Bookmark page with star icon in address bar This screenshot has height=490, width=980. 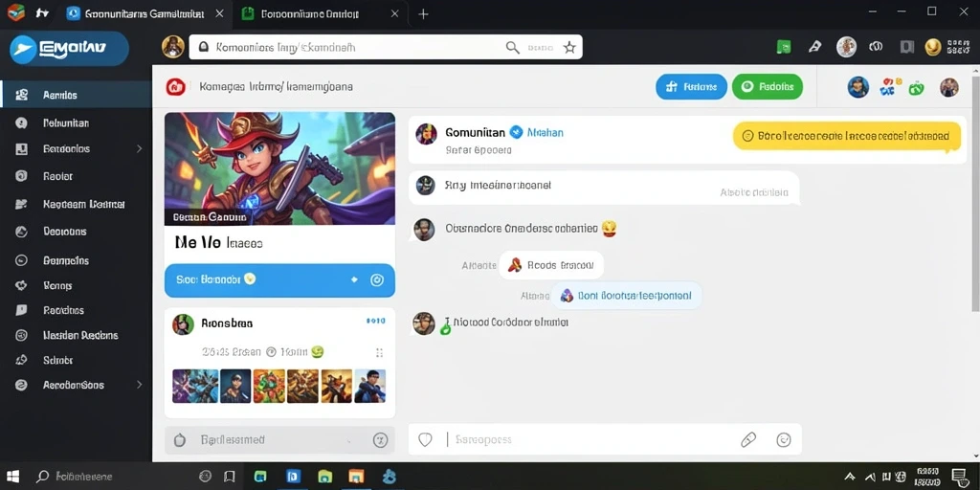(569, 48)
